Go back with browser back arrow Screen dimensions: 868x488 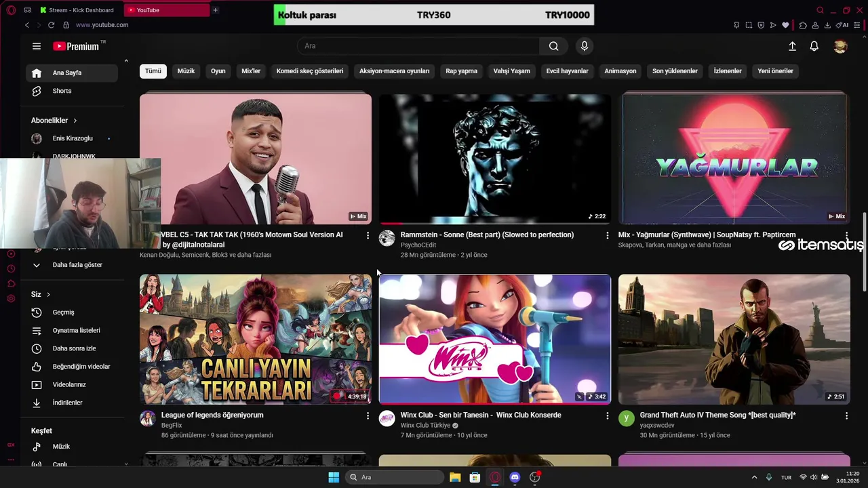(x=27, y=25)
